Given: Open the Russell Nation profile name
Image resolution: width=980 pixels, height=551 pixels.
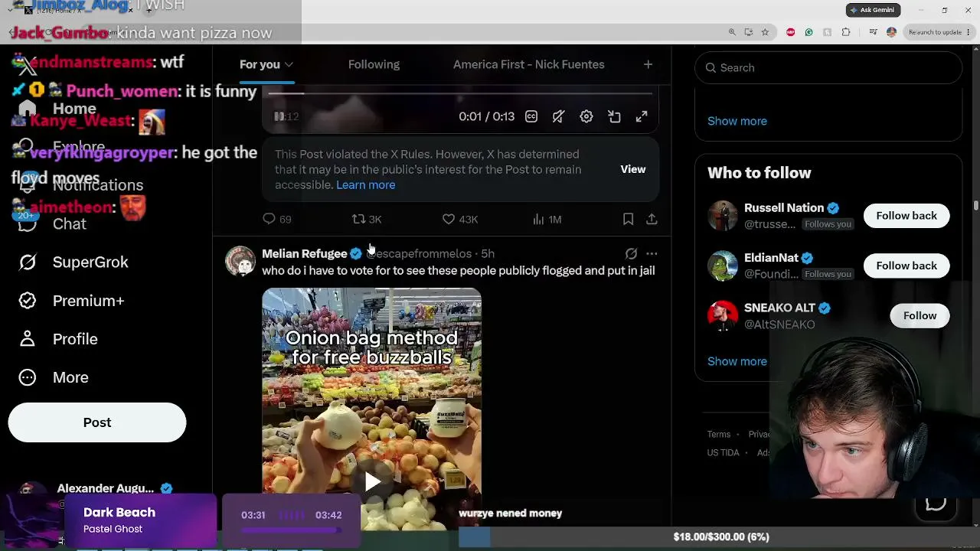Looking at the screenshot, I should [783, 208].
